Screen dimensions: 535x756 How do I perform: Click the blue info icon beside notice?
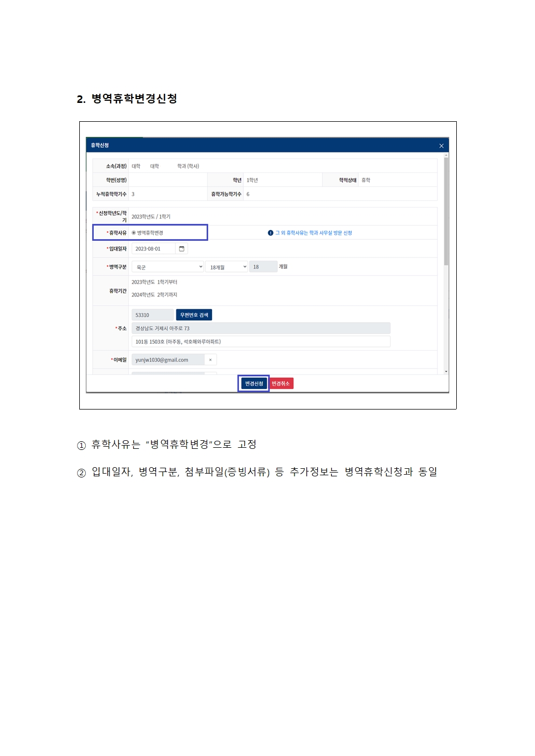coord(270,233)
